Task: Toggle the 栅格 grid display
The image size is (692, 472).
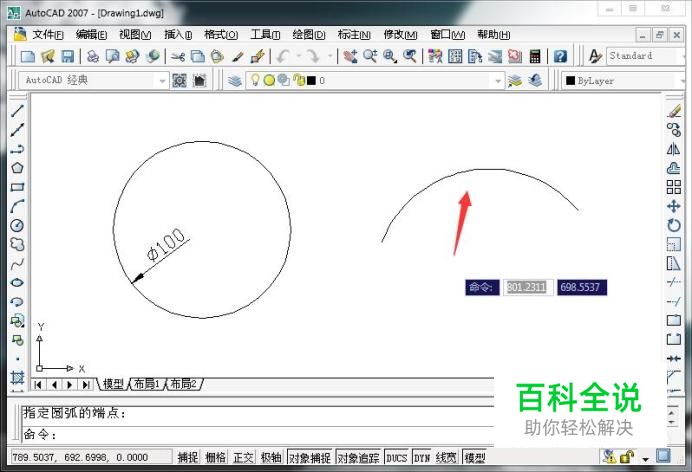Action: [215, 457]
